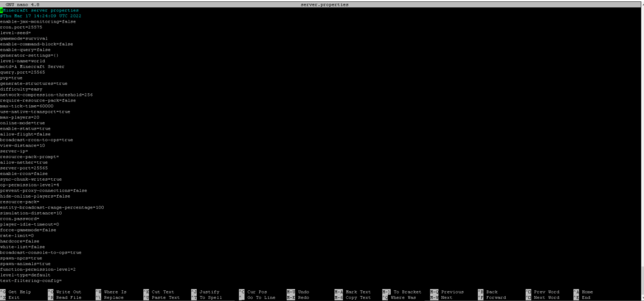This screenshot has height=301, width=644.
Task: Click the text-filtering-config= line
Action: [x=31, y=281]
